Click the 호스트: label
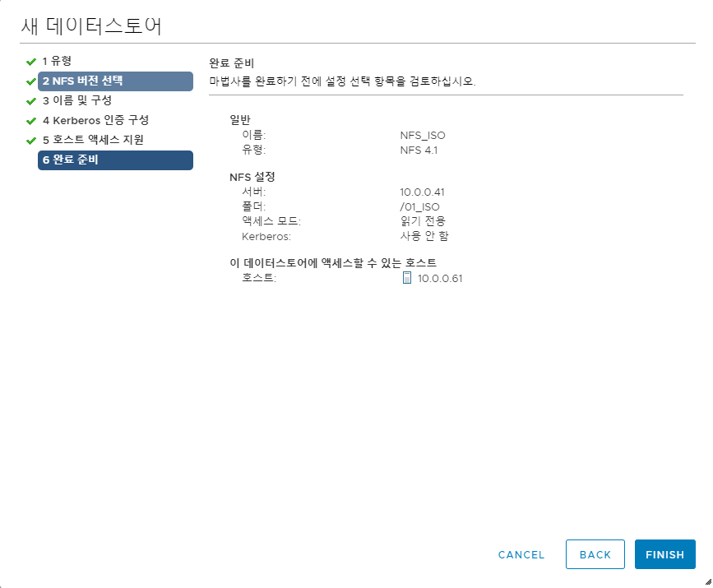The width and height of the screenshot is (713, 588). [259, 278]
